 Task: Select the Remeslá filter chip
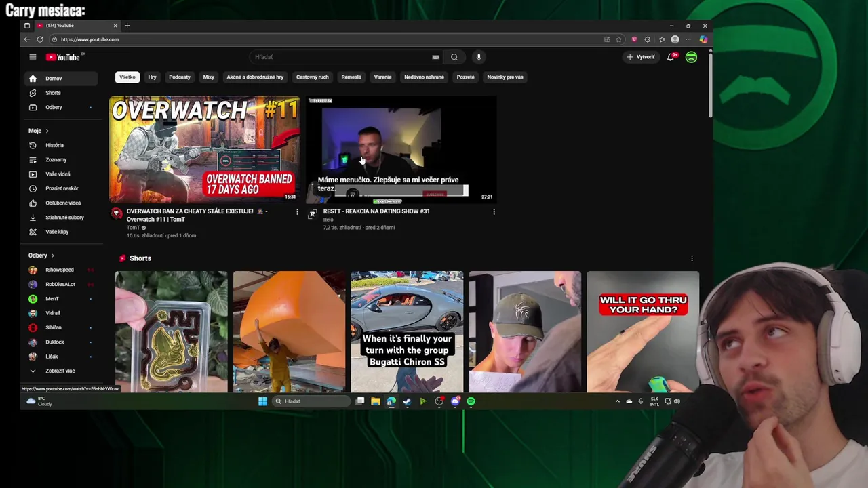pos(351,77)
